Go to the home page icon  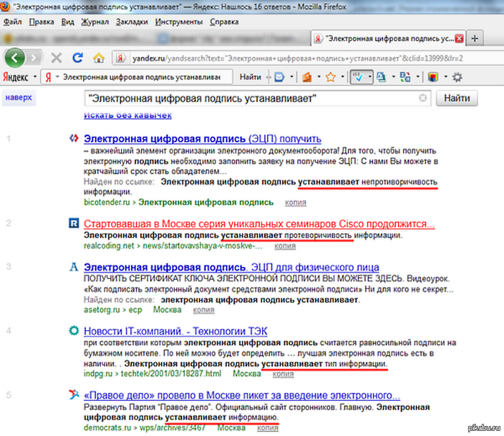pos(99,58)
